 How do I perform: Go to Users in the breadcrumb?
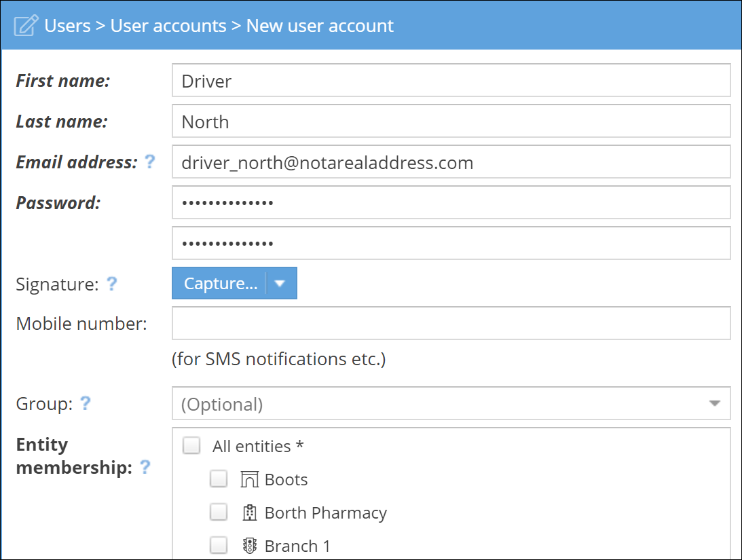click(x=67, y=26)
